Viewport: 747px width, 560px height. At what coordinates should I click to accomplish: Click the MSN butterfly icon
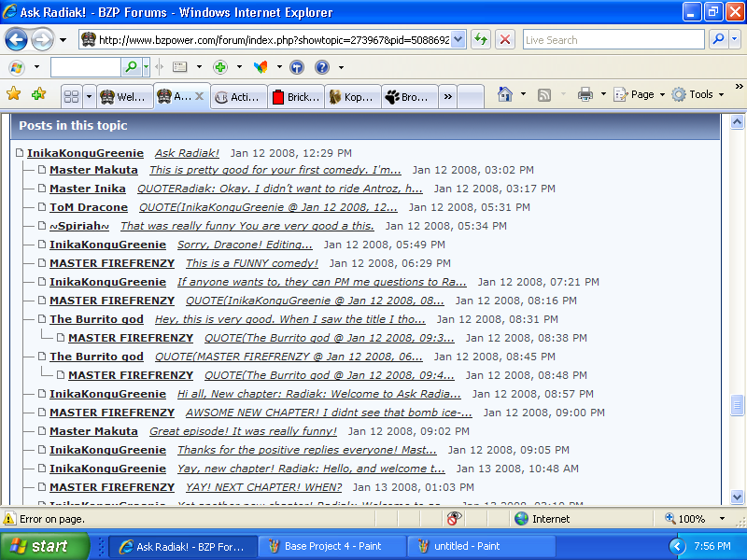tap(261, 67)
